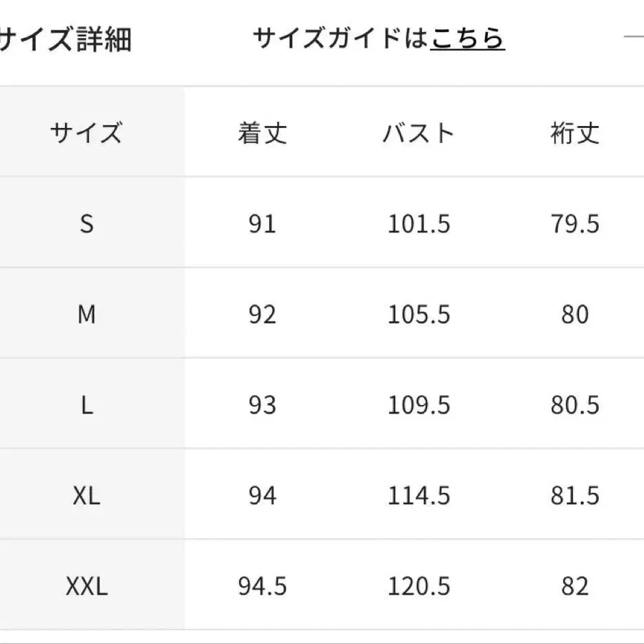The width and height of the screenshot is (644, 644).
Task: Select the 着丈 column header
Action: tap(262, 133)
